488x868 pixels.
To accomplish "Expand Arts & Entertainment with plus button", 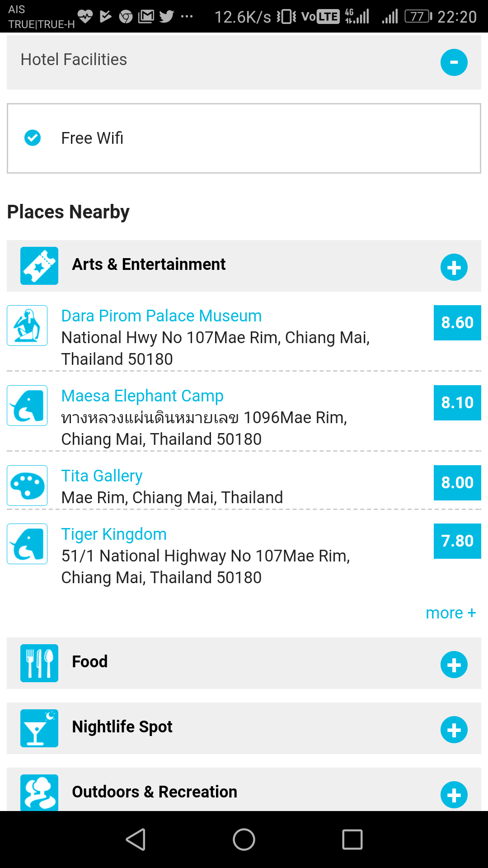I will coord(454,268).
